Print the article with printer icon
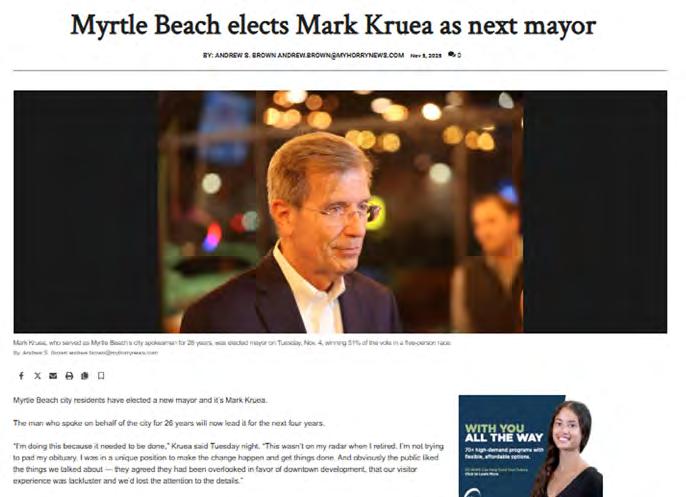Screen dimensions: 686x497 pos(69,376)
